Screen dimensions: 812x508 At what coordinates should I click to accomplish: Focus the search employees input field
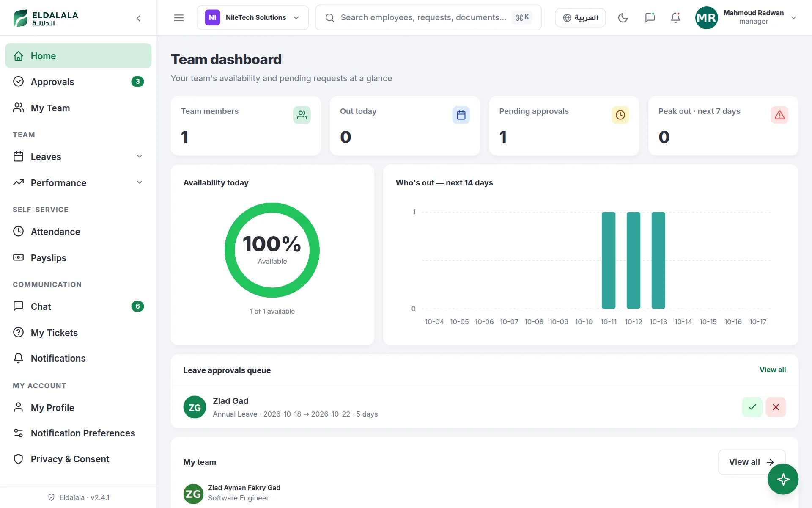428,17
